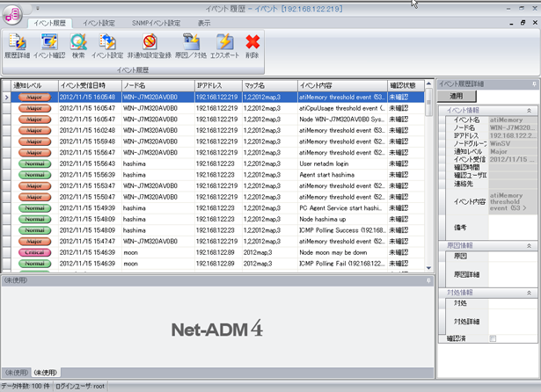541x392 pixels.
Task: Click イベント設定 icon in the ribbon
Action: tap(107, 46)
